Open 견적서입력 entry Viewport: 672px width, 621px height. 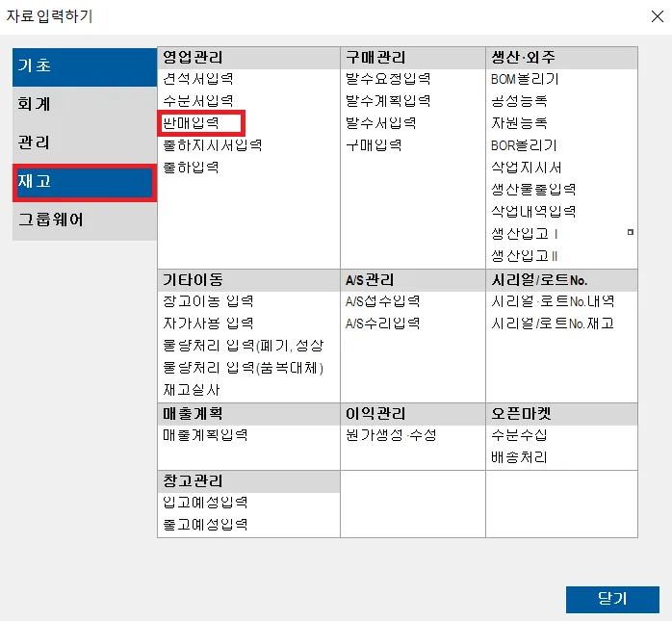coord(198,79)
